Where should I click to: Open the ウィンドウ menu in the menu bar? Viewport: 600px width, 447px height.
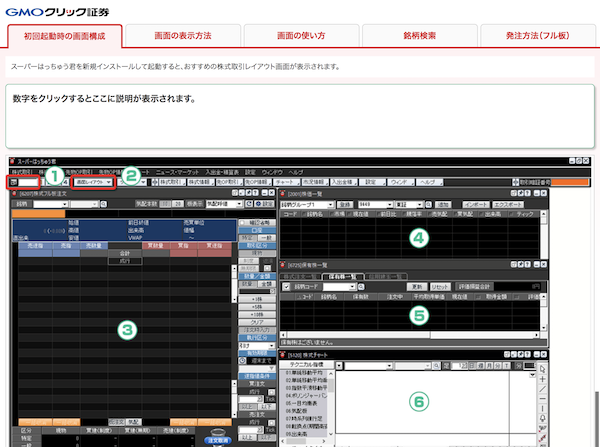pyautogui.click(x=272, y=172)
